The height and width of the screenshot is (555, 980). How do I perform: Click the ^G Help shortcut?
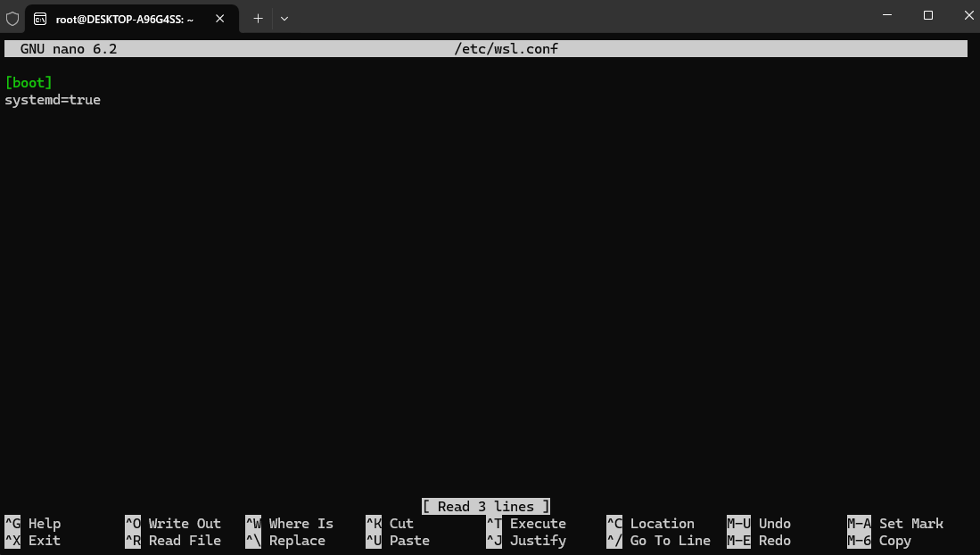33,524
